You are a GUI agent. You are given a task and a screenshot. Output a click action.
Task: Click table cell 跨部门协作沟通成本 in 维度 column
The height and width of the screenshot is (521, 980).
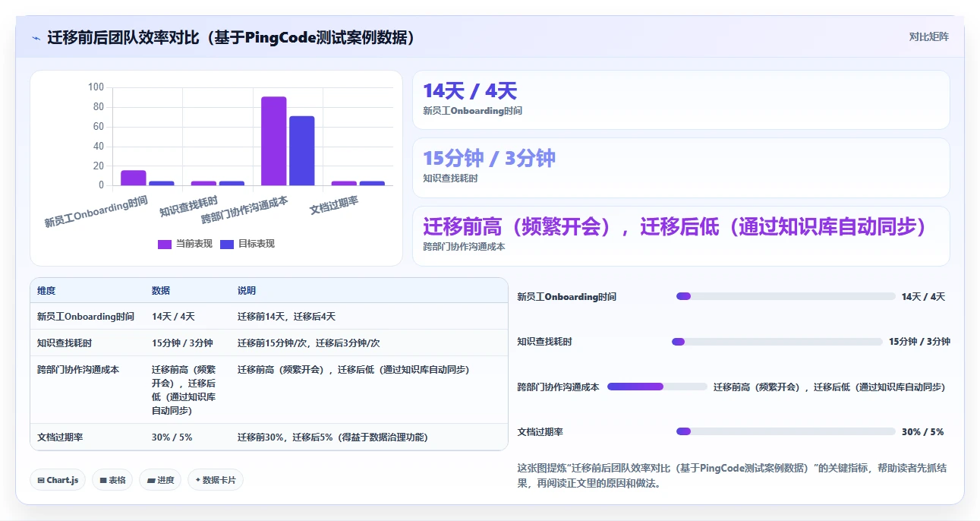pos(78,370)
